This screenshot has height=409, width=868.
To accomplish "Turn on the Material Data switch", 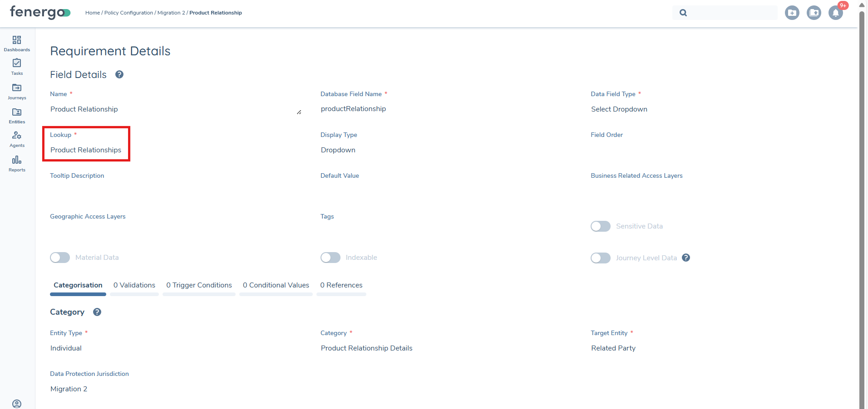I will tap(59, 257).
